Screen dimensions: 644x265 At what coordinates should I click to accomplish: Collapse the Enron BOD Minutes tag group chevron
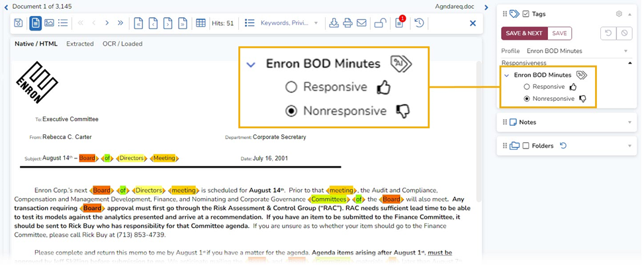point(506,75)
